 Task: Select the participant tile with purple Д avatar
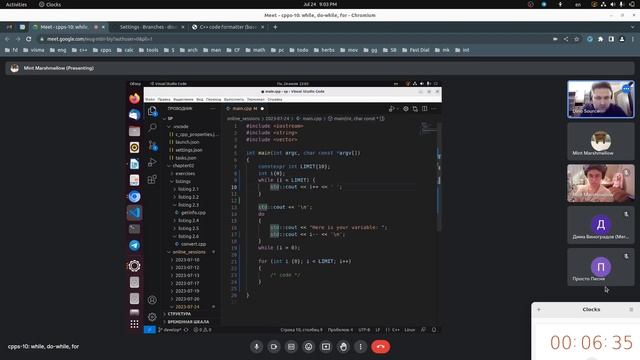pos(600,225)
